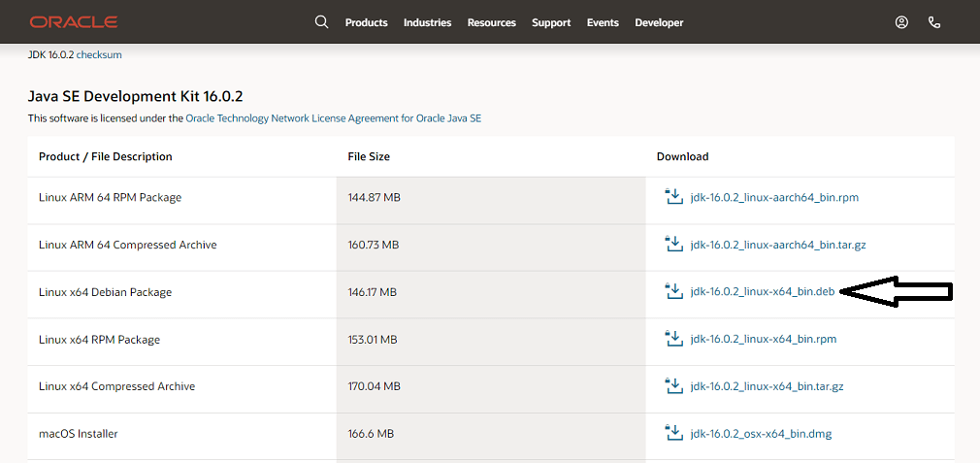Image resolution: width=980 pixels, height=463 pixels.
Task: Open the Products menu
Action: (366, 22)
